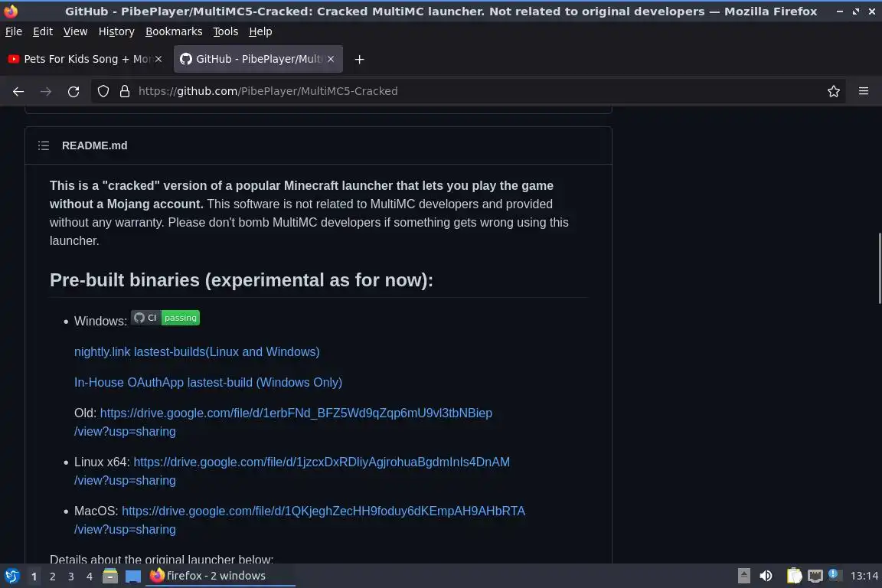The height and width of the screenshot is (588, 882).
Task: Select the GitHub PibePlayer/MultiMC5 tab
Action: pyautogui.click(x=258, y=59)
